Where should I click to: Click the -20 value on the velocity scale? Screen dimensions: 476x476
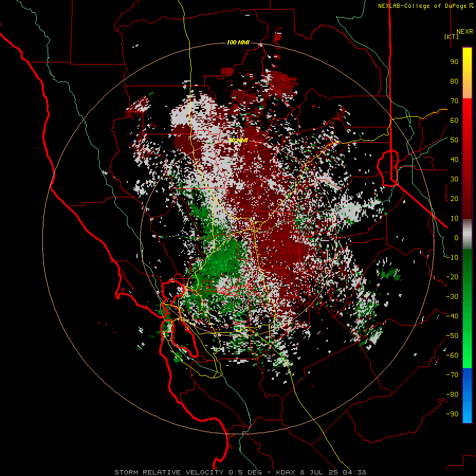(x=452, y=277)
